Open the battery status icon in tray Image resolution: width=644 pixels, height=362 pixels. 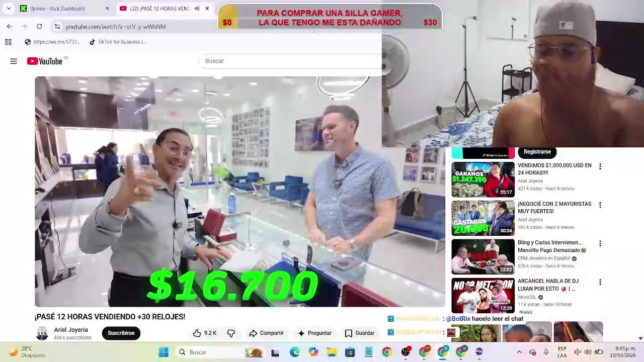pyautogui.click(x=599, y=352)
